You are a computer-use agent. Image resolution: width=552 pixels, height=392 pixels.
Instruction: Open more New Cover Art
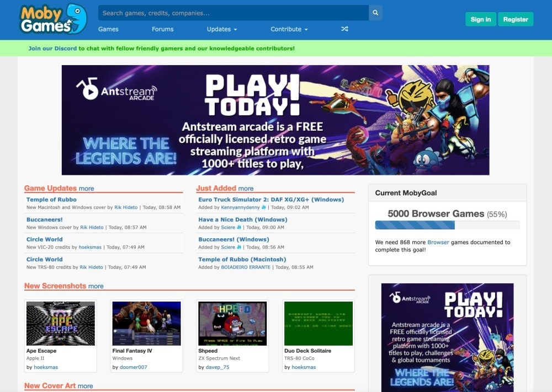coord(85,386)
